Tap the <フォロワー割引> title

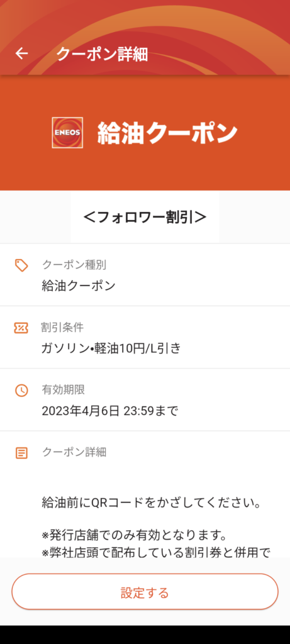145,217
